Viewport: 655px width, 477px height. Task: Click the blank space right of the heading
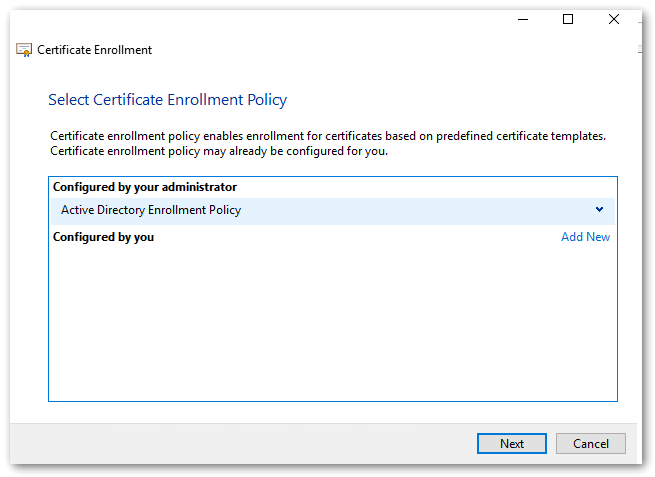[450, 100]
